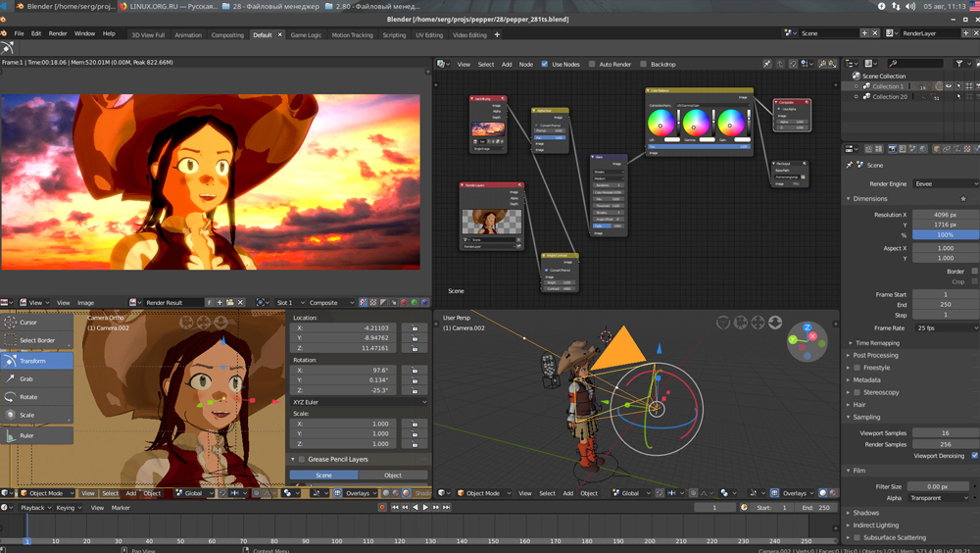
Task: Enable the Freestyle checkbox
Action: point(857,368)
